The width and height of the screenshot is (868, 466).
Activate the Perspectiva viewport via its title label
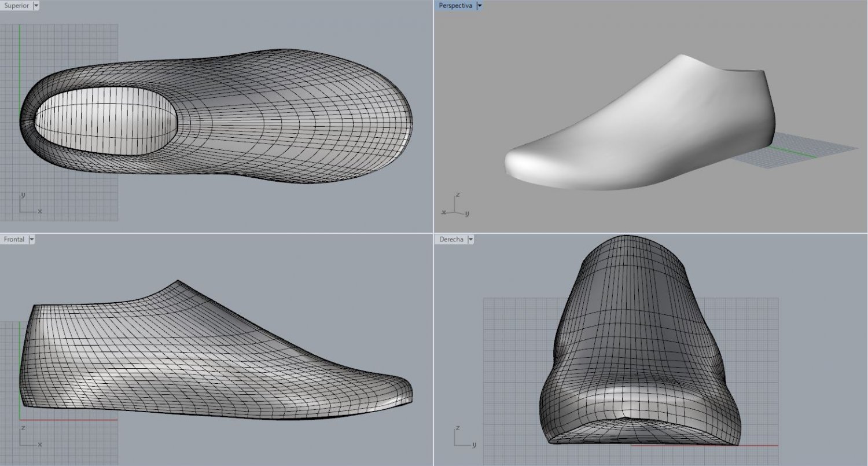(x=455, y=5)
